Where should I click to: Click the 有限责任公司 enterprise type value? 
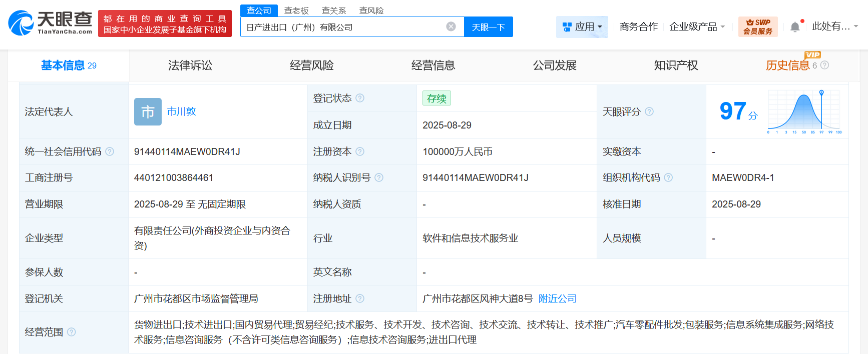tap(212, 238)
